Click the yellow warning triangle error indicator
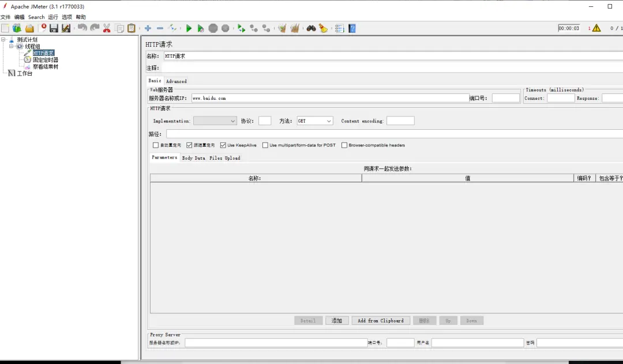 pyautogui.click(x=596, y=28)
